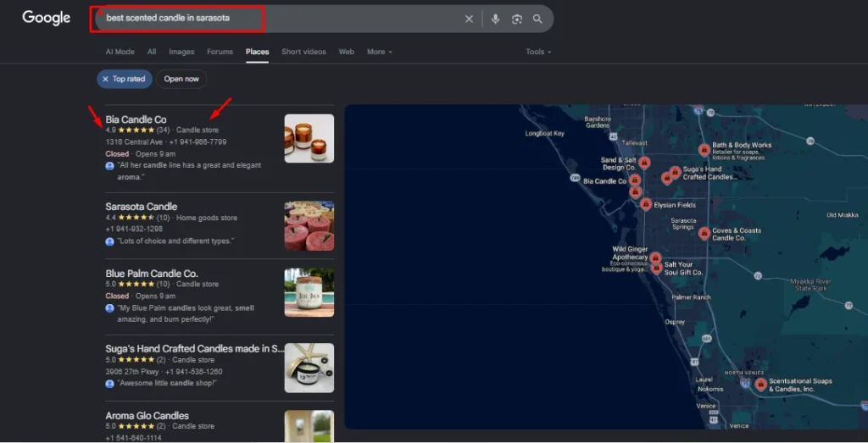Open the Bia Candle Co listing
868x443 pixels.
tap(136, 119)
